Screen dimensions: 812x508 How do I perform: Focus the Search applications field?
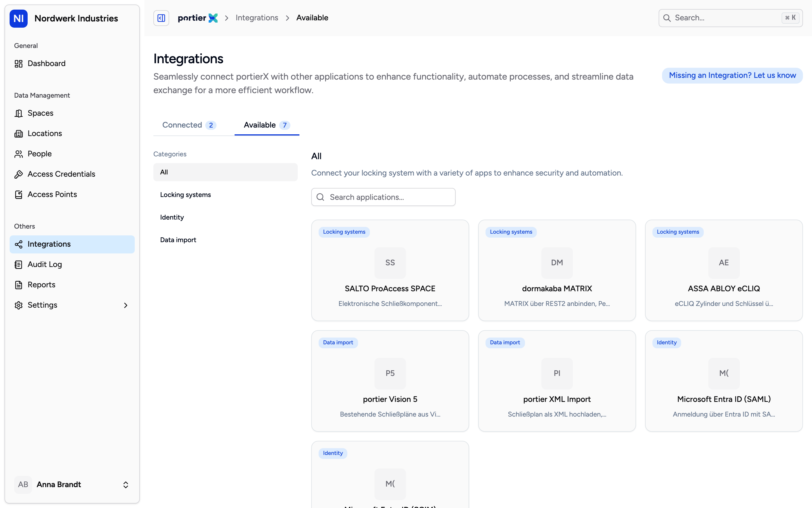(383, 197)
